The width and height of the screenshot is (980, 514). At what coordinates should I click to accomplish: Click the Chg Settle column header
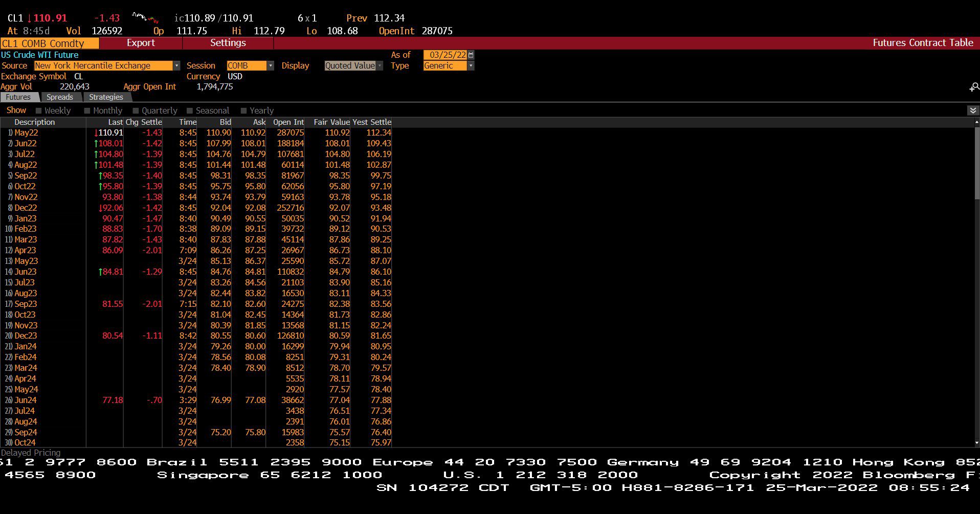click(x=144, y=122)
